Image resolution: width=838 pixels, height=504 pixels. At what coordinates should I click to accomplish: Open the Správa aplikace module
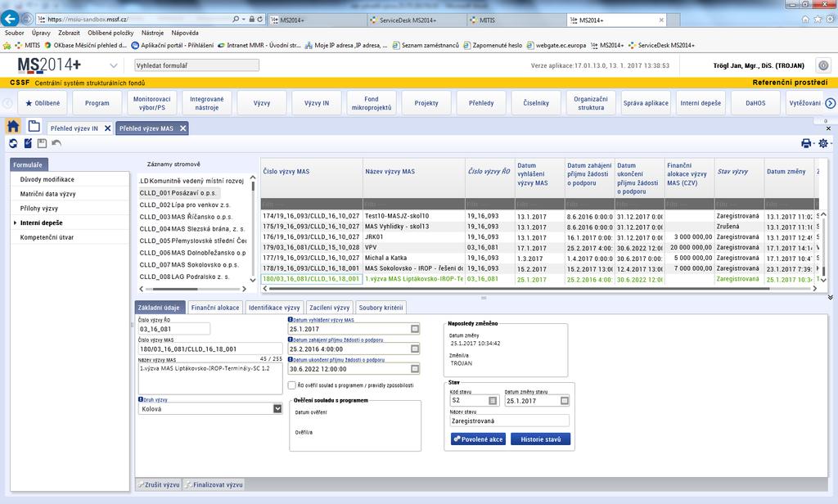point(646,103)
